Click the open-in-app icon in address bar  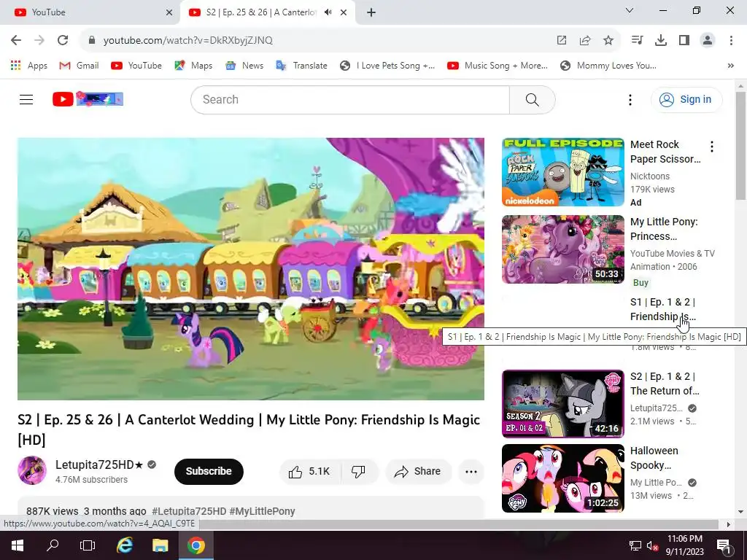562,41
